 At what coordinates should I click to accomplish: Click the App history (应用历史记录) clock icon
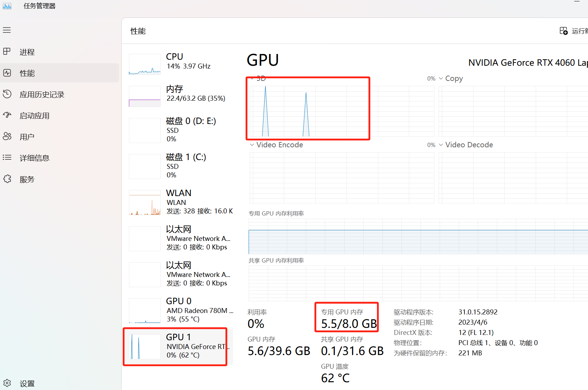(x=7, y=94)
